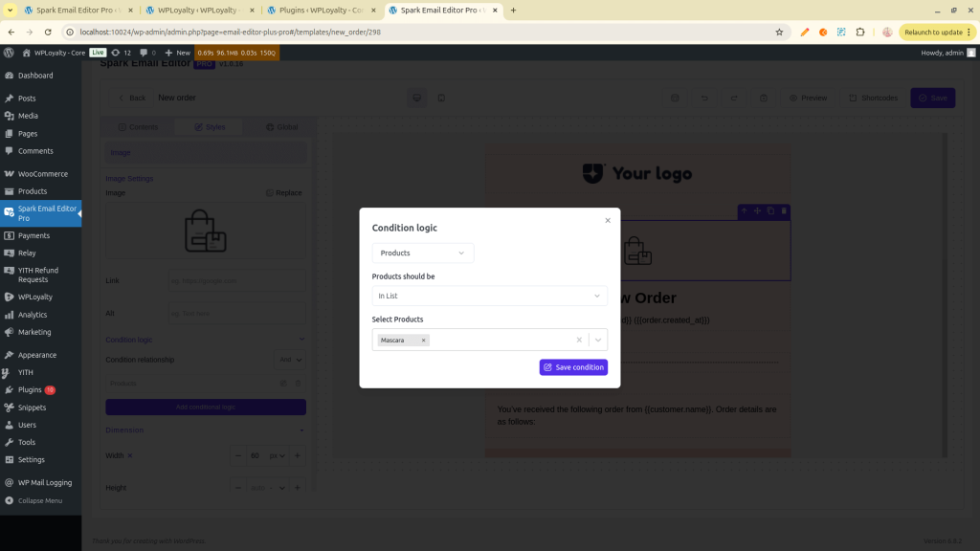This screenshot has width=980, height=551.
Task: Open the In List dropdown
Action: coord(489,296)
